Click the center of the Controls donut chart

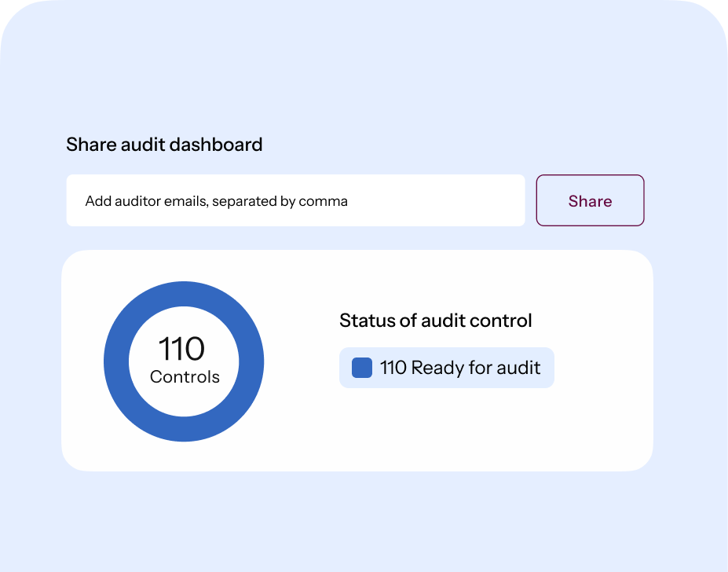click(184, 361)
